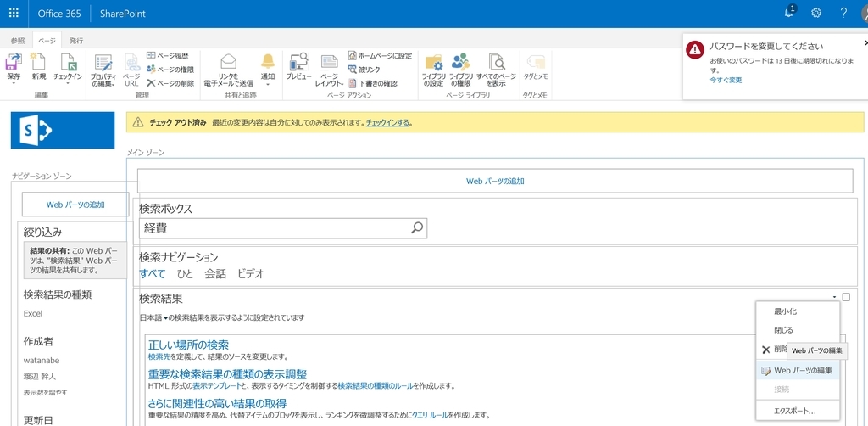Switch to the ページ ribbon tab

click(x=47, y=41)
